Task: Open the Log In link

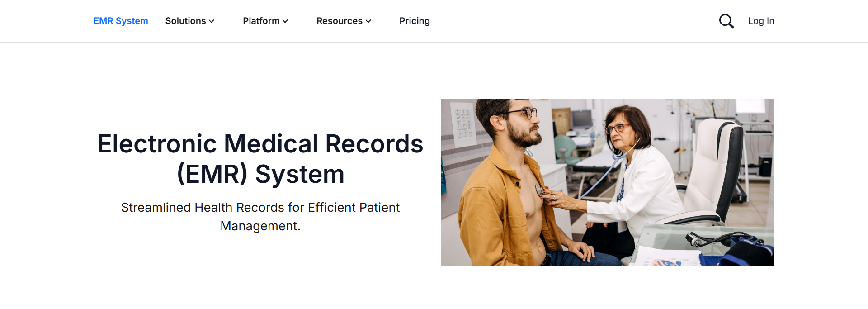Action: 761,21
